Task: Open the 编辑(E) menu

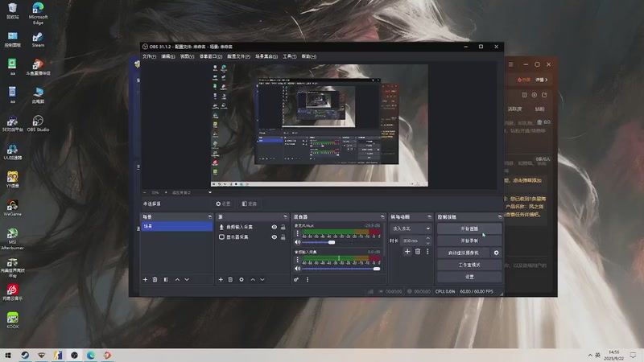Action: [168, 56]
